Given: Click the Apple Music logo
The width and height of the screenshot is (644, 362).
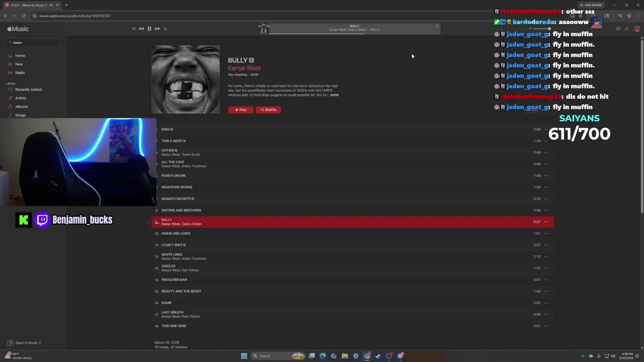Looking at the screenshot, I should (x=18, y=29).
